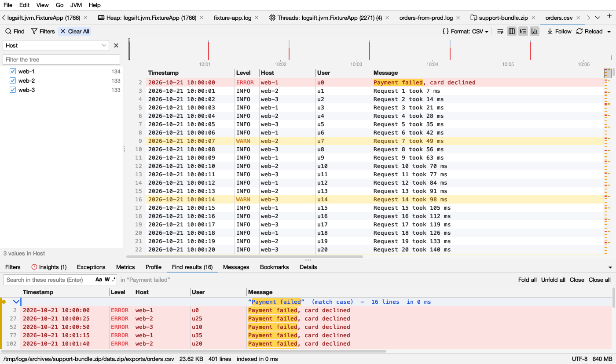
Task: Uncheck the web-2 host checkbox
Action: point(13,80)
